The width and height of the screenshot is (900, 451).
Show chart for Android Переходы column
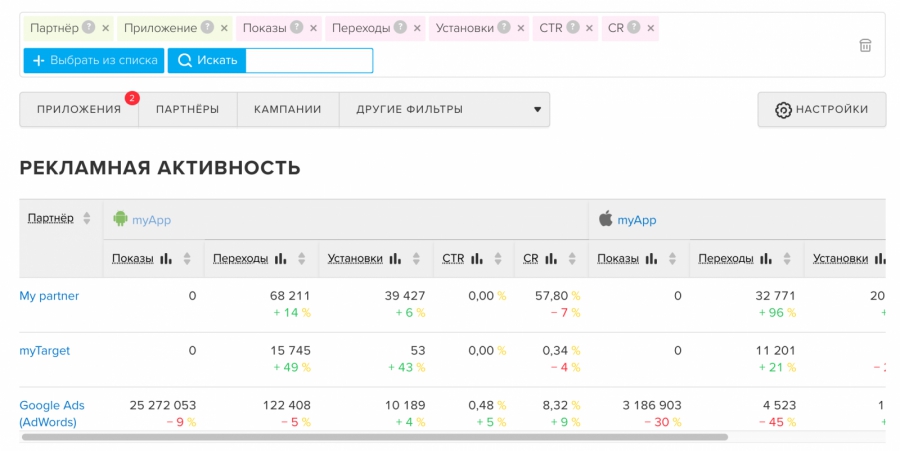click(x=280, y=259)
